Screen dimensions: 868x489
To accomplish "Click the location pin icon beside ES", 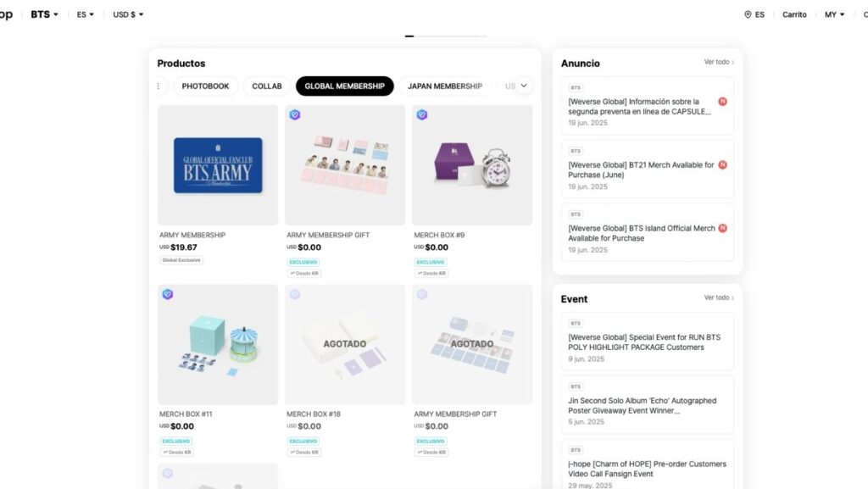I will 748,14.
